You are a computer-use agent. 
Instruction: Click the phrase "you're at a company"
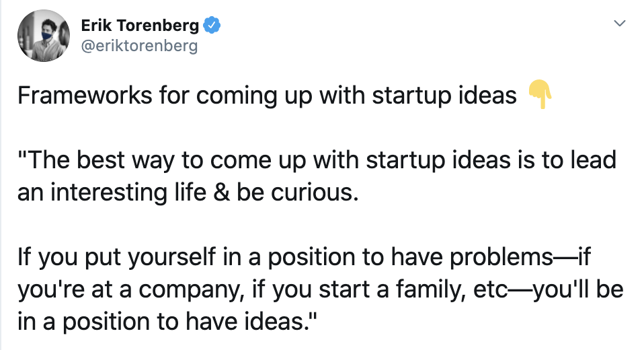click(x=129, y=290)
